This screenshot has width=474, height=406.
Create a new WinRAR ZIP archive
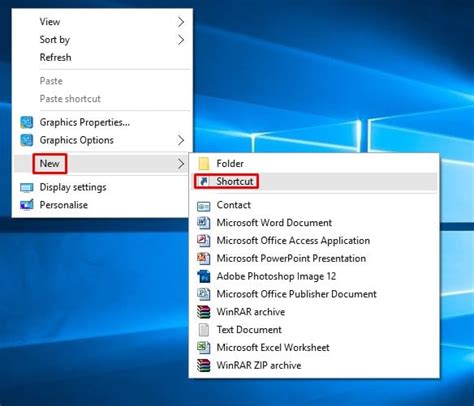coord(314,365)
